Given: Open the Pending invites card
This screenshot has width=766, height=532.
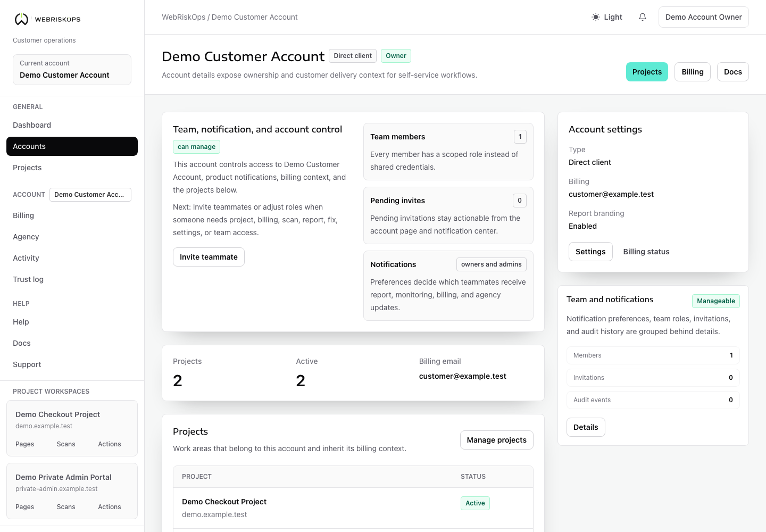Looking at the screenshot, I should click(x=448, y=215).
